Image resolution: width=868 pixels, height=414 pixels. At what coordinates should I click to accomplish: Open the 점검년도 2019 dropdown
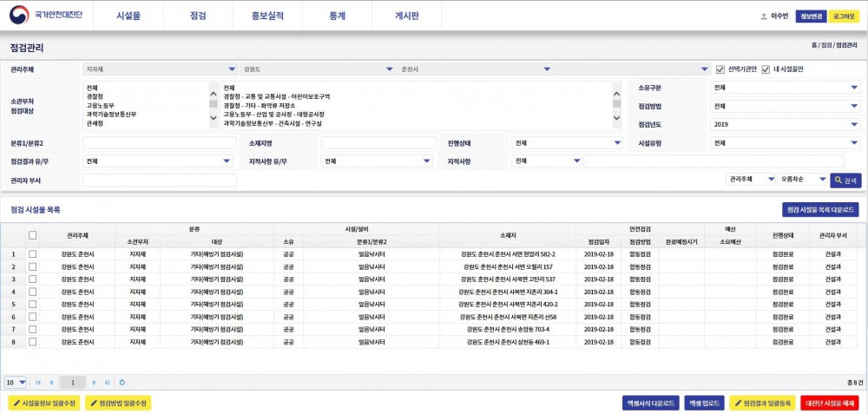pyautogui.click(x=785, y=124)
